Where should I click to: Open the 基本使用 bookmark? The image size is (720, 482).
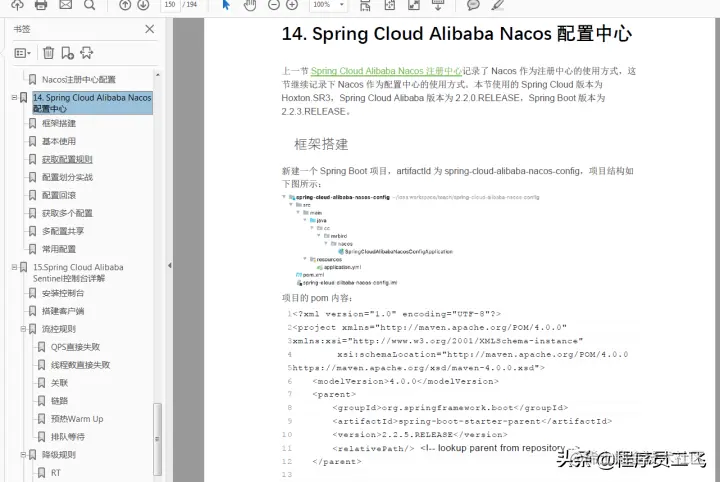pyautogui.click(x=59, y=141)
